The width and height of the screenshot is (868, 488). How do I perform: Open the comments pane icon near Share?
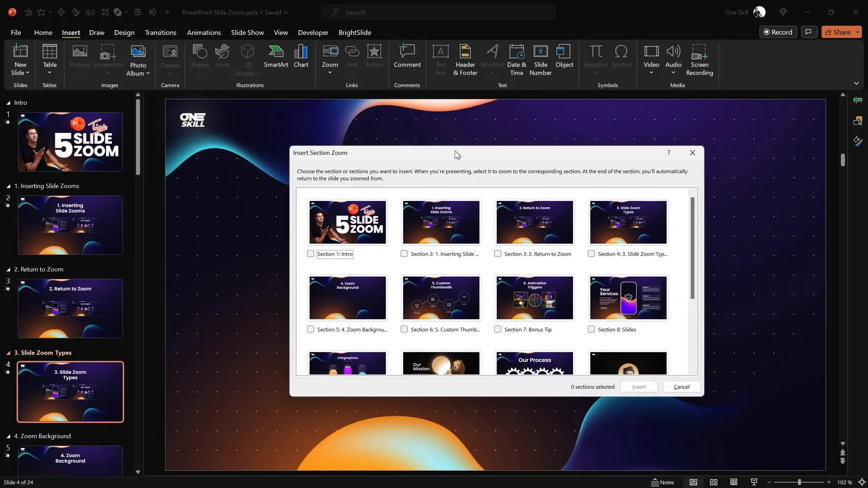pyautogui.click(x=808, y=32)
